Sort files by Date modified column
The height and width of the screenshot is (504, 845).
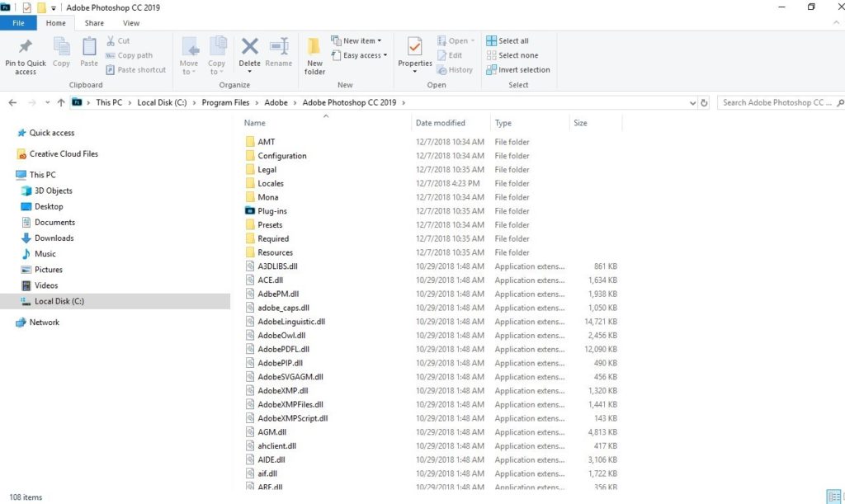441,123
